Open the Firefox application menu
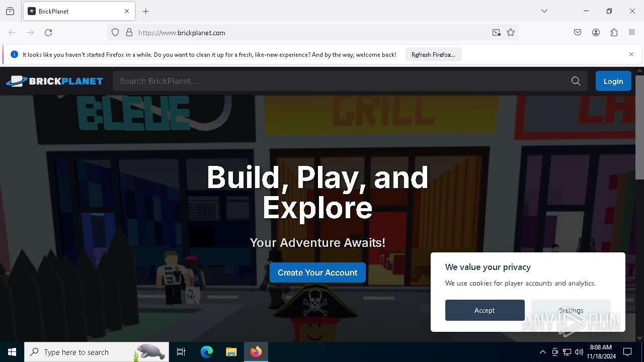This screenshot has width=644, height=362. coord(632,33)
